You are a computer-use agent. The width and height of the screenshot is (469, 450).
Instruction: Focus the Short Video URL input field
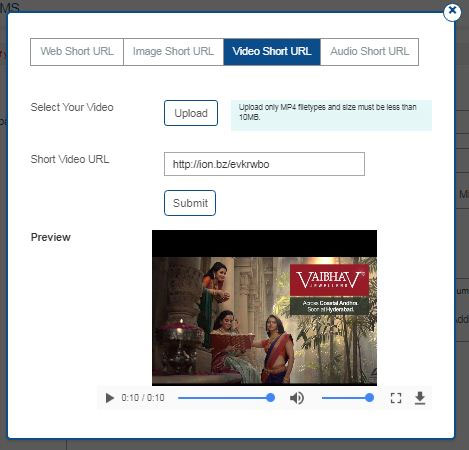pyautogui.click(x=264, y=164)
